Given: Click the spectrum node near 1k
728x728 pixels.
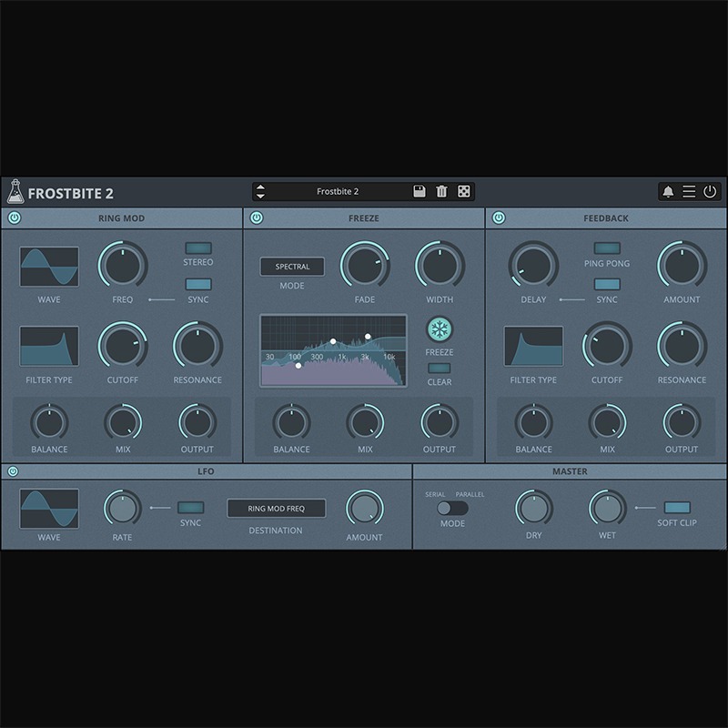Looking at the screenshot, I should coord(333,341).
